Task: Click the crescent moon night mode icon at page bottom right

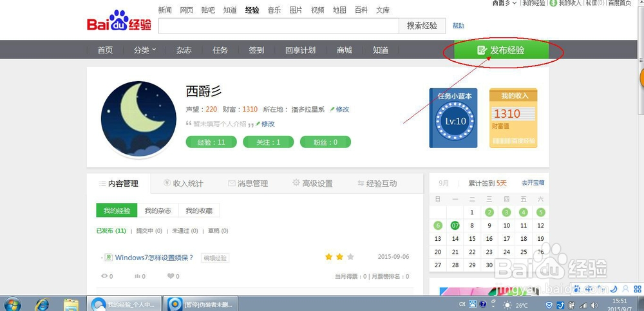Action: click(614, 289)
